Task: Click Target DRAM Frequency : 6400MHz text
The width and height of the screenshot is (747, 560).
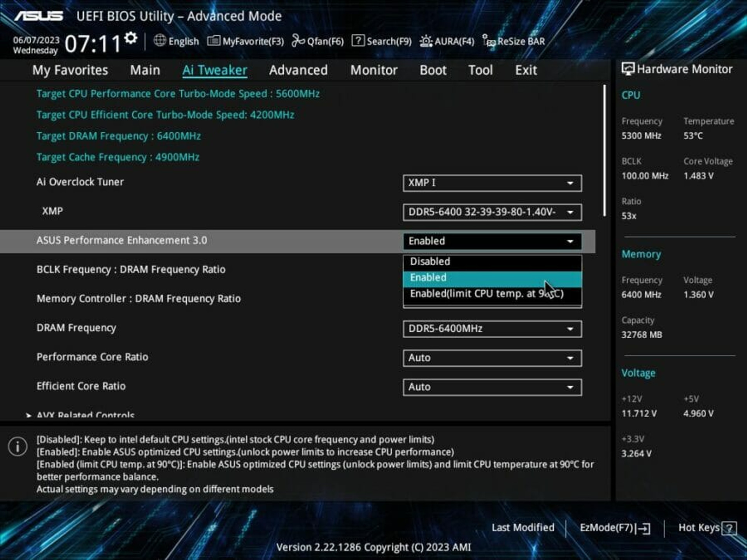Action: point(119,136)
